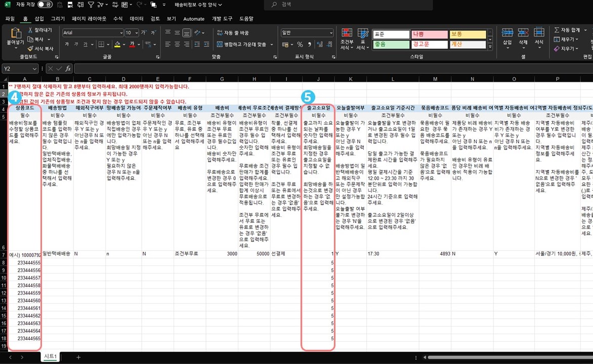The height and width of the screenshot is (364, 593).
Task: Click 자동 줄 바꿈 wrap text
Action: [x=233, y=33]
